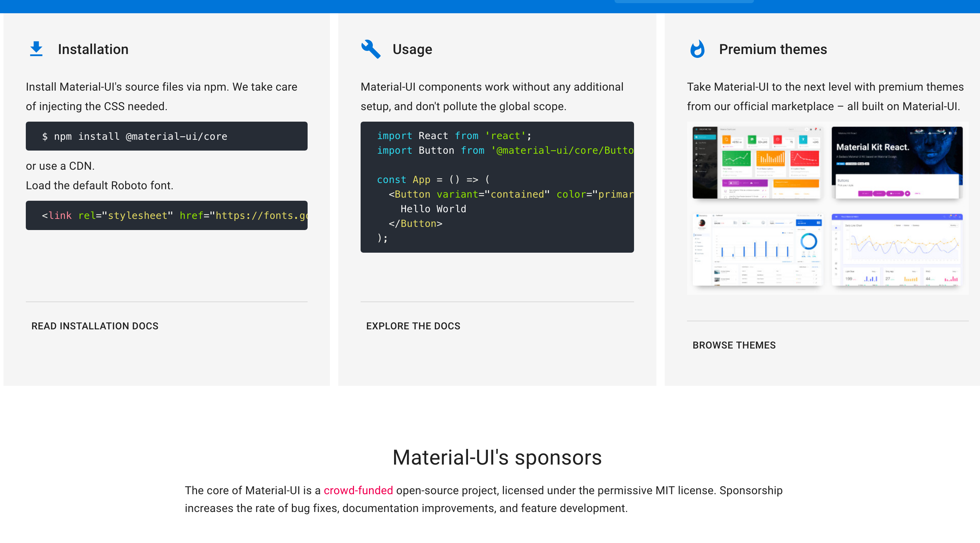
Task: Click the import React from 'react' code line
Action: coord(454,136)
